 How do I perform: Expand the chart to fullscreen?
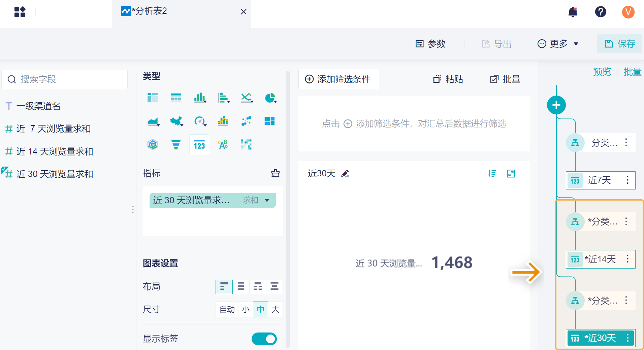[x=511, y=174]
